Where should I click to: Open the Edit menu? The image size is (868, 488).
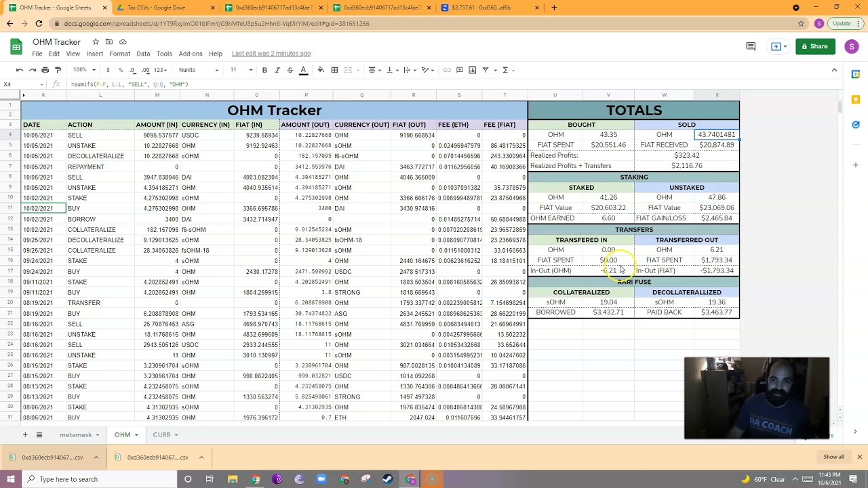[54, 54]
